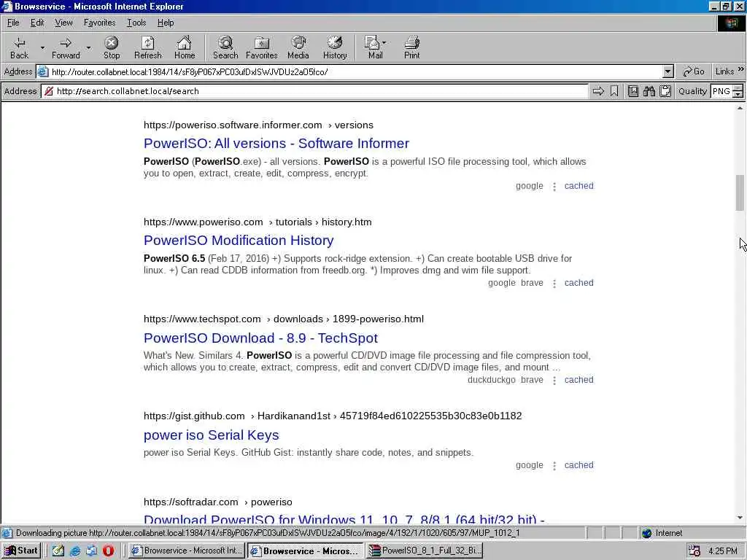Screen dimensions: 747x560
Task: Open cached link for Serial Keys result
Action: tap(578, 465)
